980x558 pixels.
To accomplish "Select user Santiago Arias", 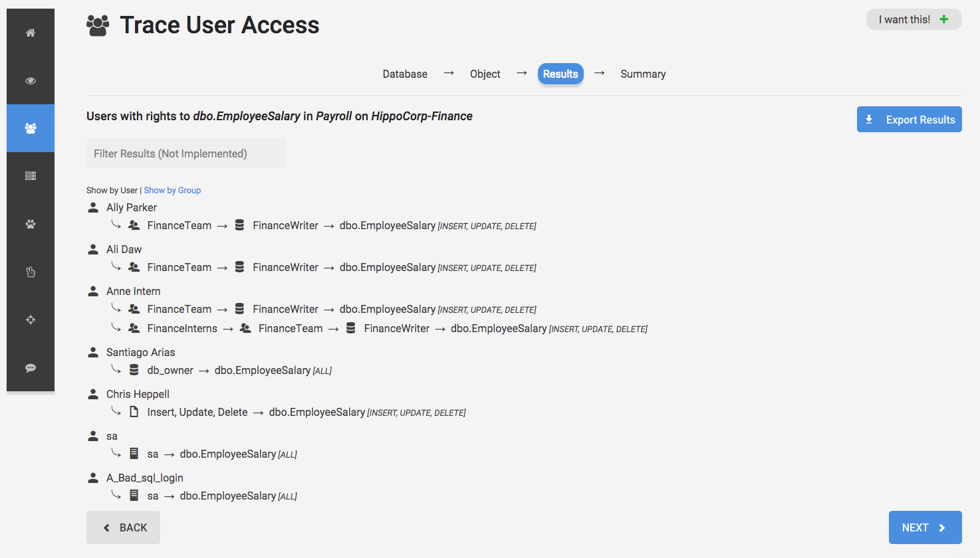I will (x=140, y=352).
